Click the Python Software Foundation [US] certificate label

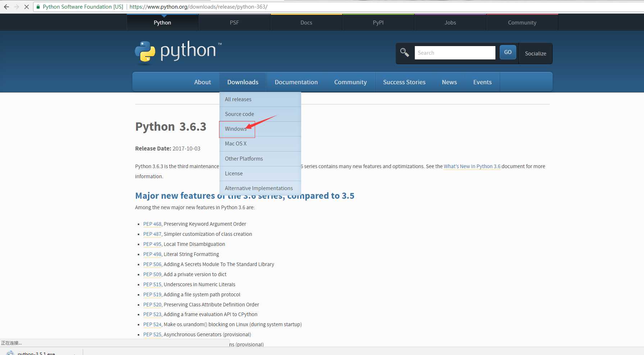(x=83, y=7)
